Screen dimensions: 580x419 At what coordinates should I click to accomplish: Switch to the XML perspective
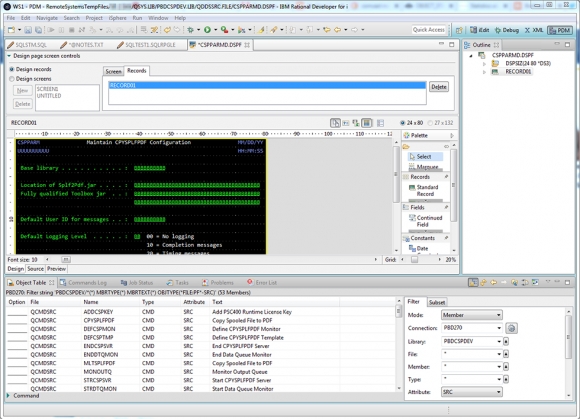tap(534, 30)
